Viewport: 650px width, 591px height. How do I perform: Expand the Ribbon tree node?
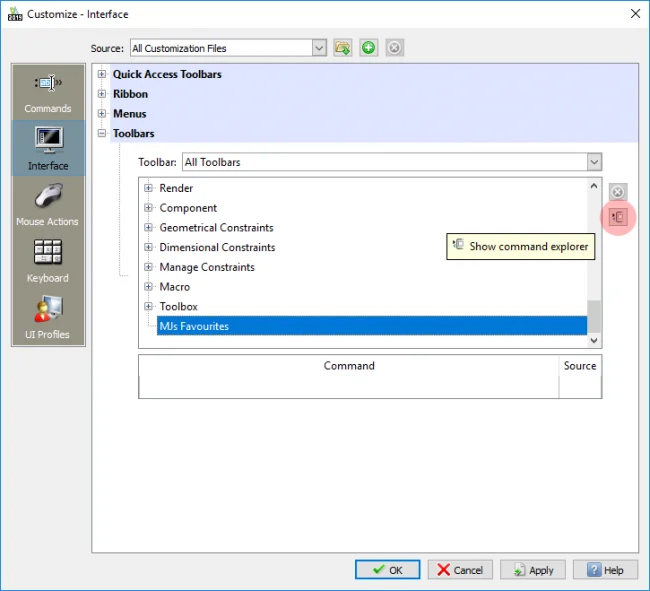pyautogui.click(x=101, y=94)
